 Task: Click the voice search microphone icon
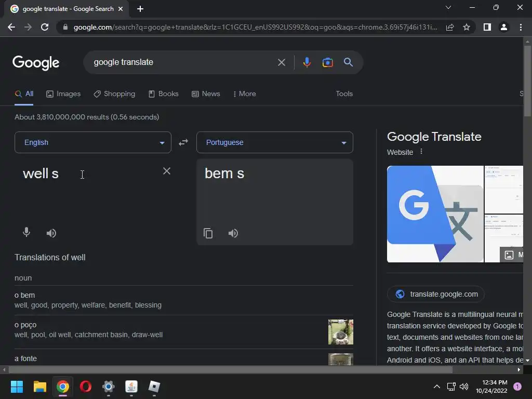[307, 62]
